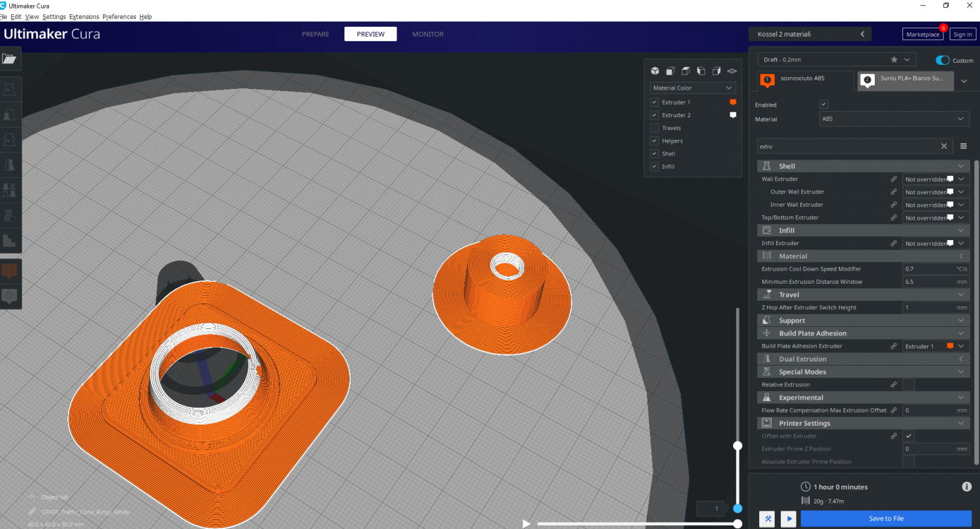Show print info icon

pos(967,486)
